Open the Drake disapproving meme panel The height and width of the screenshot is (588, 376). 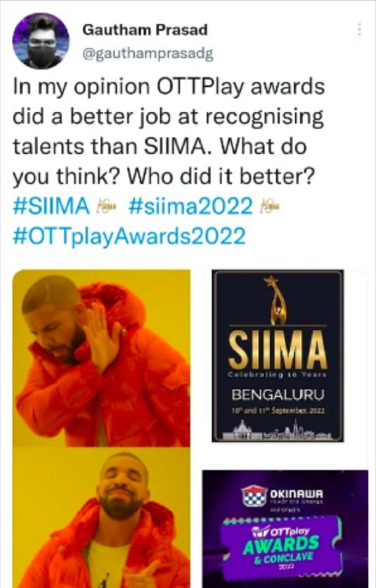[x=102, y=358]
